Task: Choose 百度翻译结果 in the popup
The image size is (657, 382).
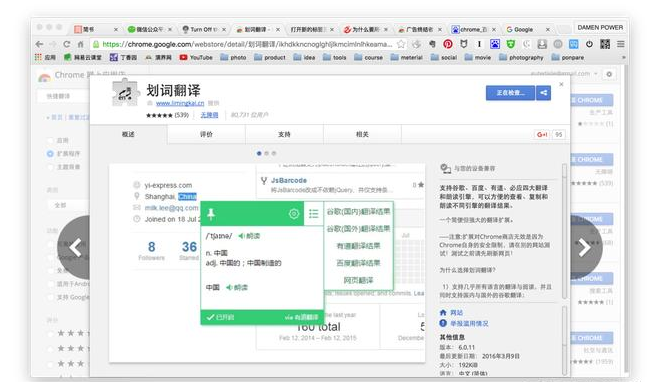Action: click(x=358, y=263)
